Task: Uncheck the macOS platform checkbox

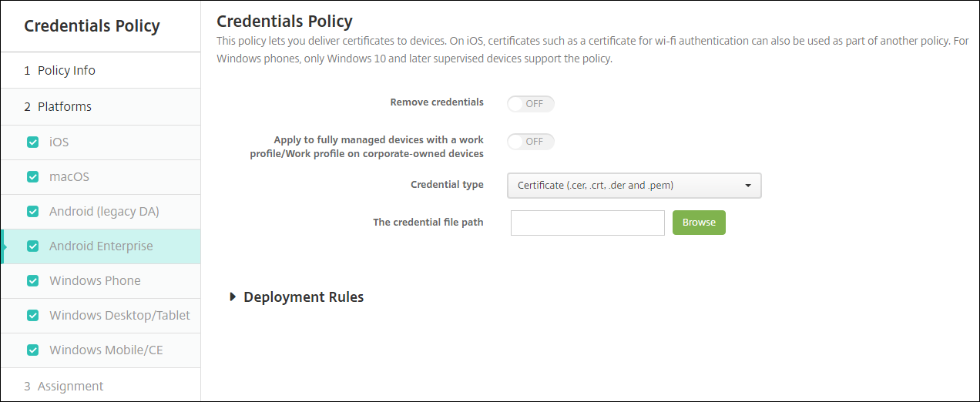Action: tap(32, 177)
